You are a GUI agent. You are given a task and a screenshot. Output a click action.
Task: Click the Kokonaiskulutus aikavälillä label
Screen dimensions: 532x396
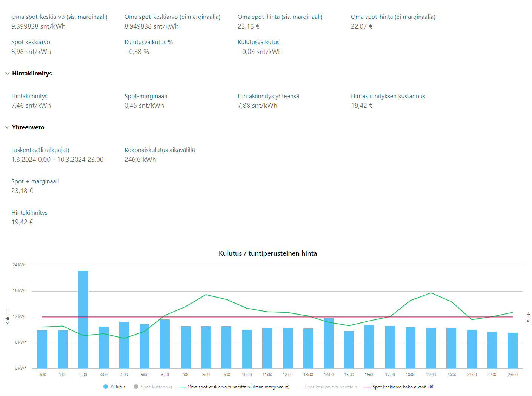click(160, 150)
